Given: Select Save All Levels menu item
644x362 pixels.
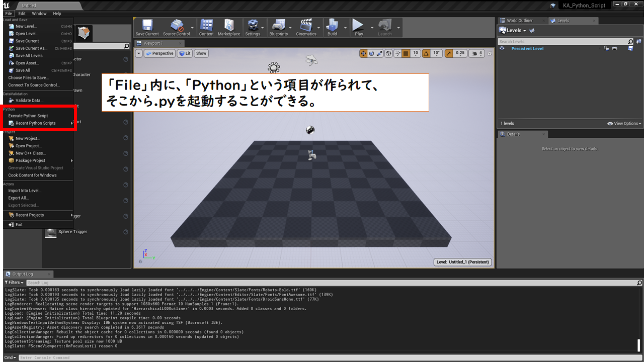Looking at the screenshot, I should [x=38, y=56].
